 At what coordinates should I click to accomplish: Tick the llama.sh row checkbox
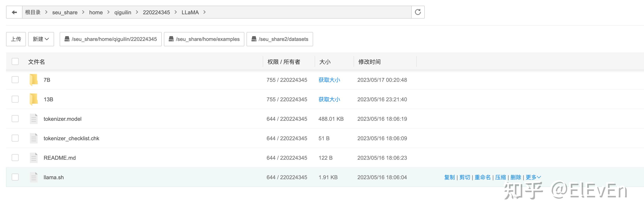(15, 177)
